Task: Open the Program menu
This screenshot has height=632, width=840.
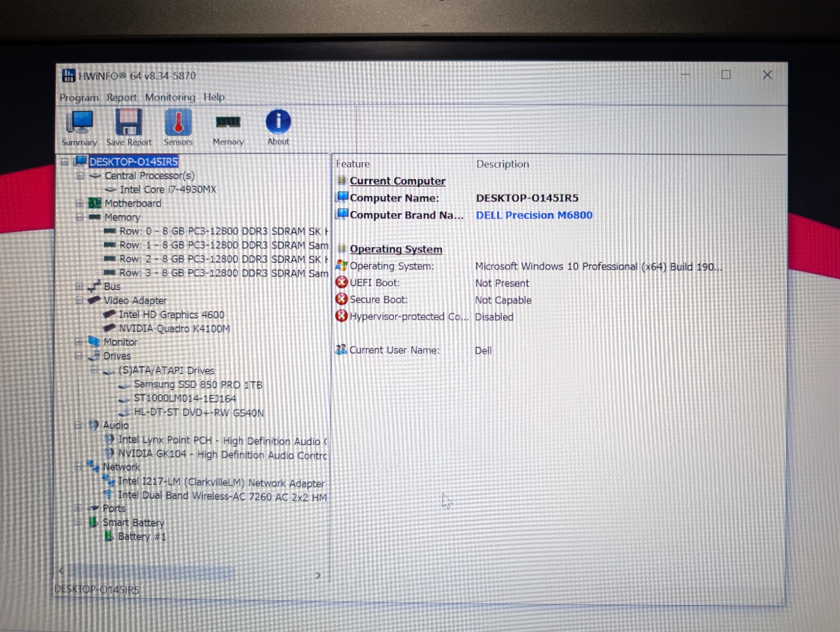Action: 79,98
